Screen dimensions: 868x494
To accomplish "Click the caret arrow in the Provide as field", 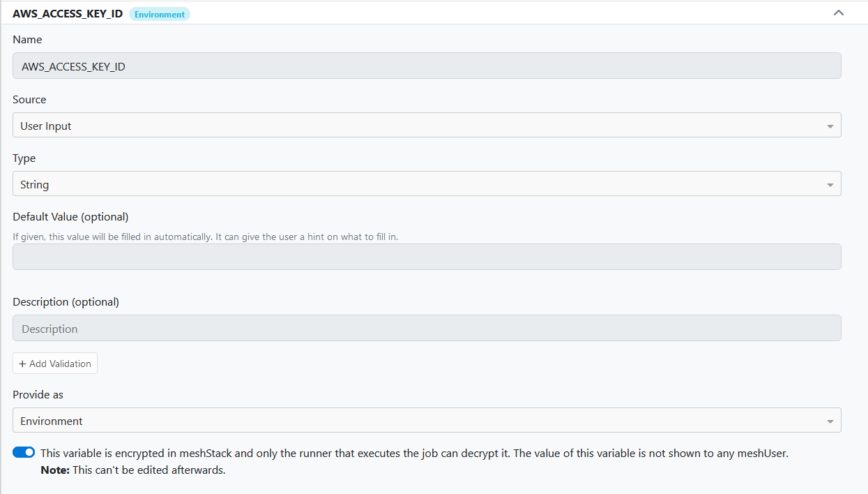I will coord(830,421).
